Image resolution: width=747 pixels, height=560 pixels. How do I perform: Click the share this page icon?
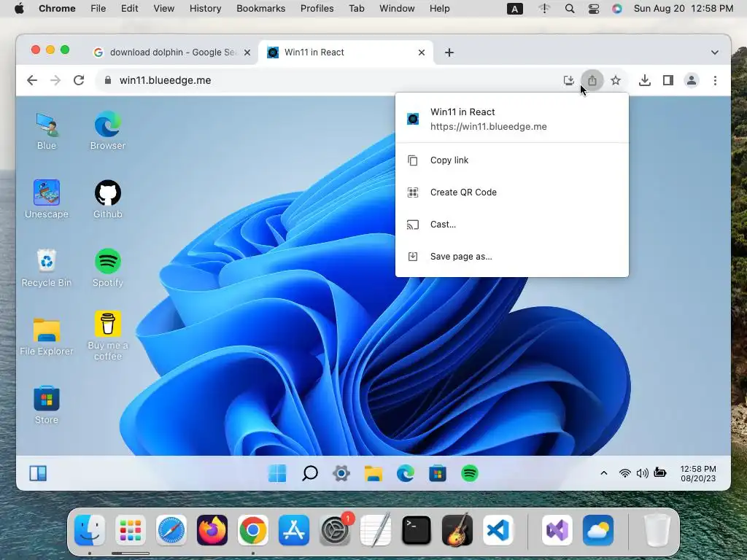592,80
